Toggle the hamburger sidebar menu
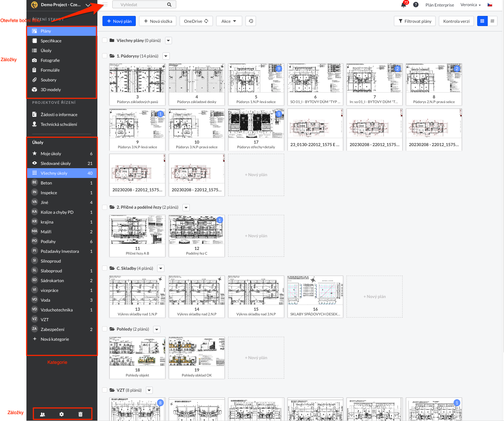 (x=105, y=5)
